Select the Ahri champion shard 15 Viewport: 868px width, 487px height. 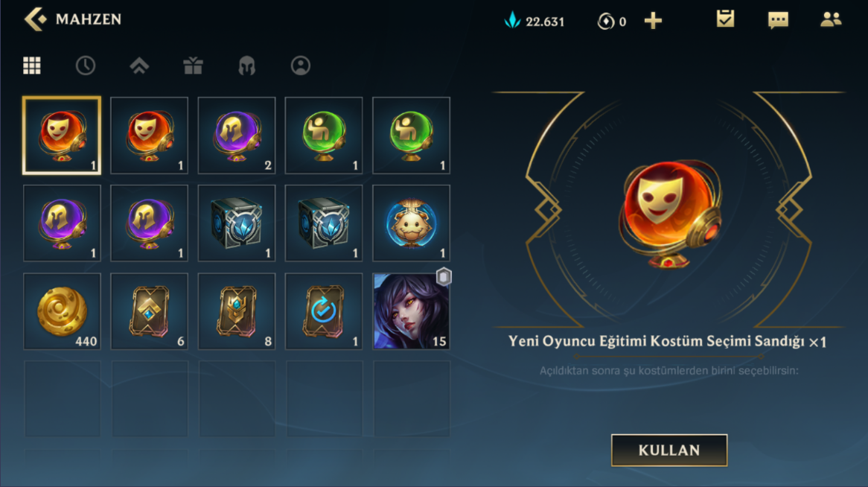(x=412, y=311)
